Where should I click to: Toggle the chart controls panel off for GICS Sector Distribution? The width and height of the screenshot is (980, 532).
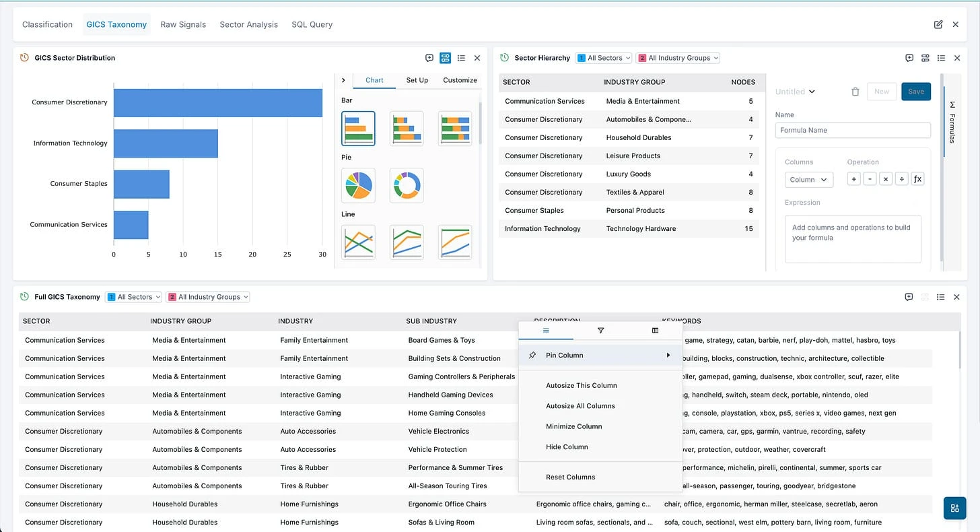coord(445,58)
